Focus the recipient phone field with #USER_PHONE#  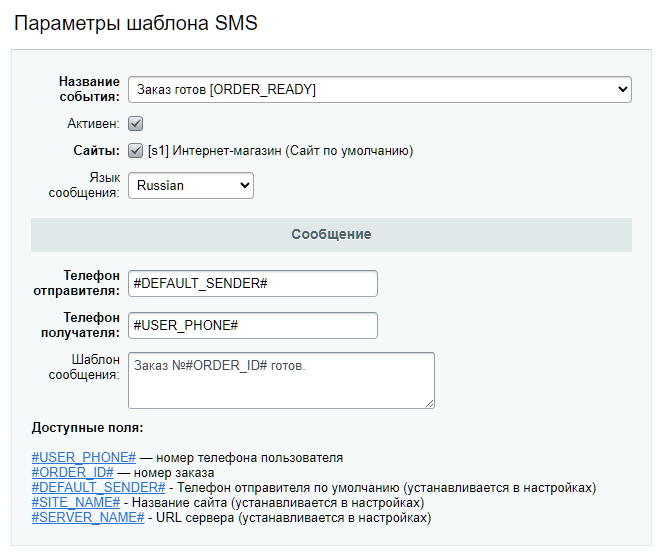tap(253, 326)
